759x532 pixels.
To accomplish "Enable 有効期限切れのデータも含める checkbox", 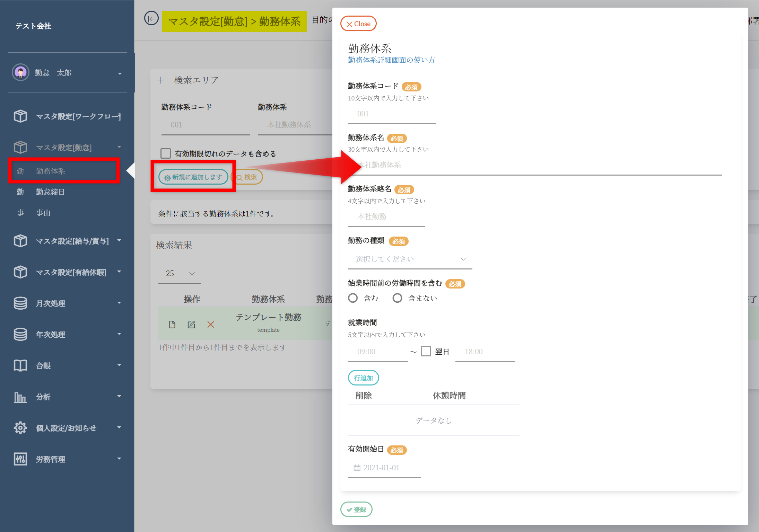I will pyautogui.click(x=166, y=153).
